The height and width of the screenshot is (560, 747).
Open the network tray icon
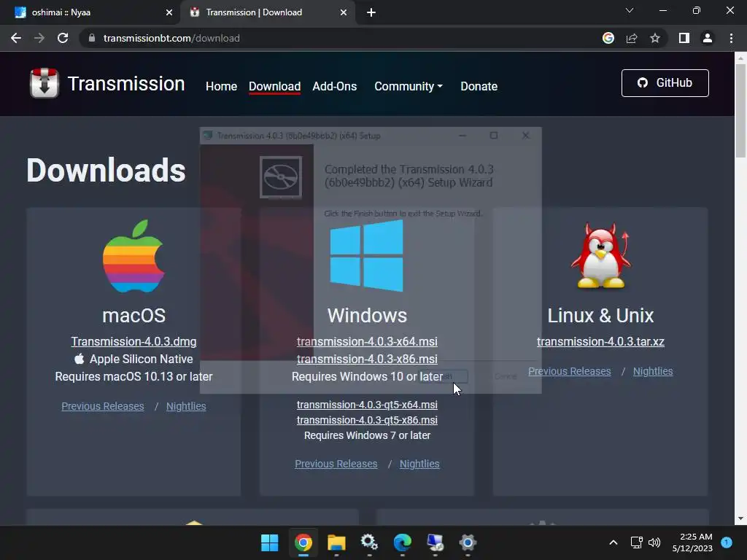[636, 542]
